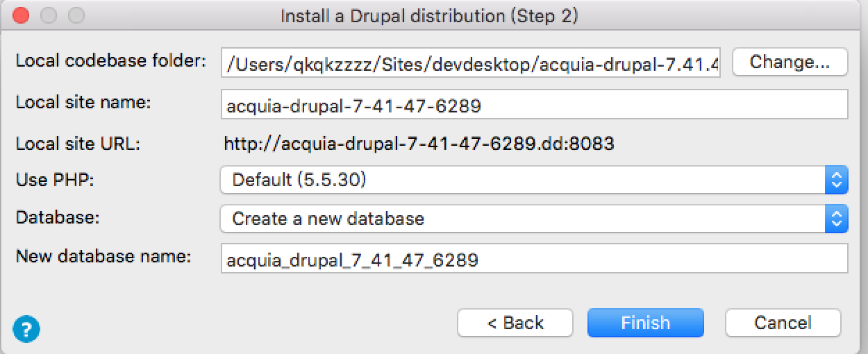Close the Install a Drupal distribution dialog
The height and width of the screenshot is (354, 868).
pos(22,15)
